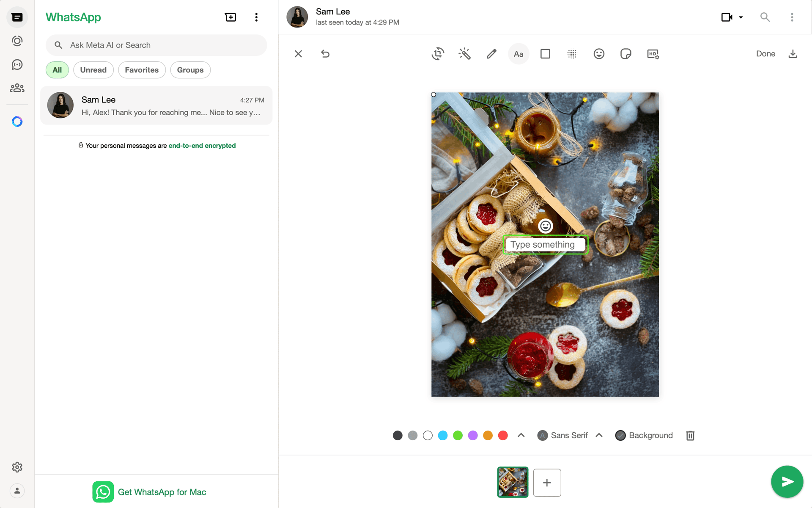The width and height of the screenshot is (812, 508).
Task: Select the magic wand effects tool
Action: pyautogui.click(x=464, y=54)
